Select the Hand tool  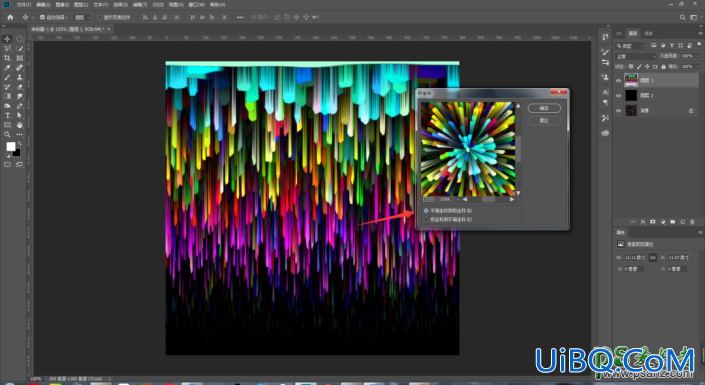click(x=20, y=125)
